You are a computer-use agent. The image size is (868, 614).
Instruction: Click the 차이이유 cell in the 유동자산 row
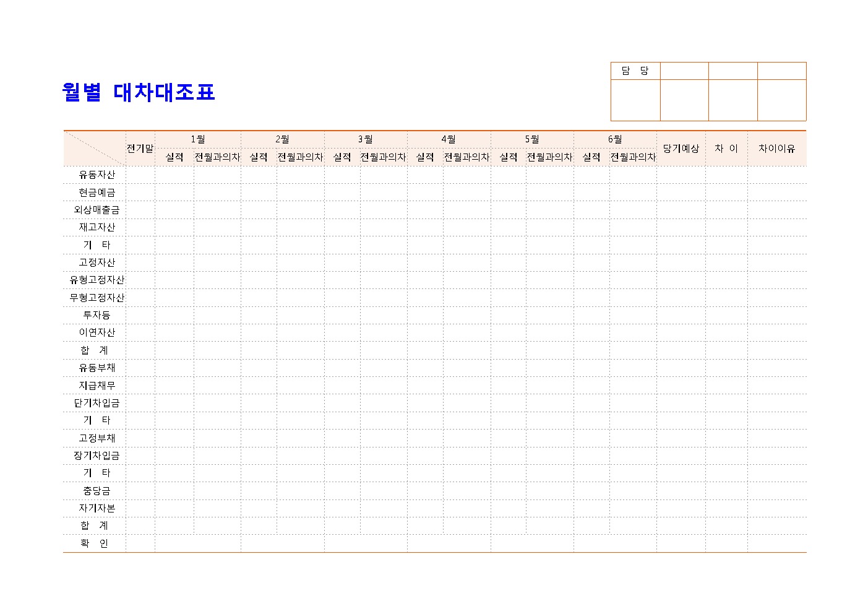coord(777,175)
